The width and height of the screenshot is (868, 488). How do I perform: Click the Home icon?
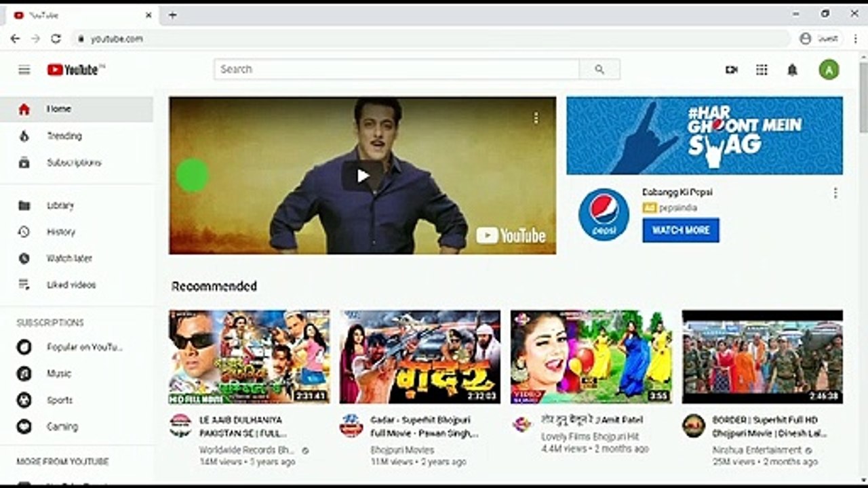coord(24,109)
